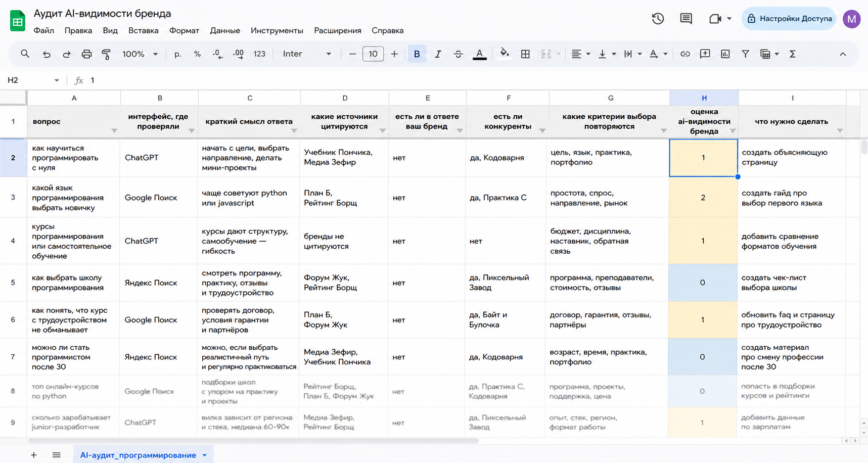The image size is (868, 463).
Task: Format as currency in rubles
Action: coord(177,54)
